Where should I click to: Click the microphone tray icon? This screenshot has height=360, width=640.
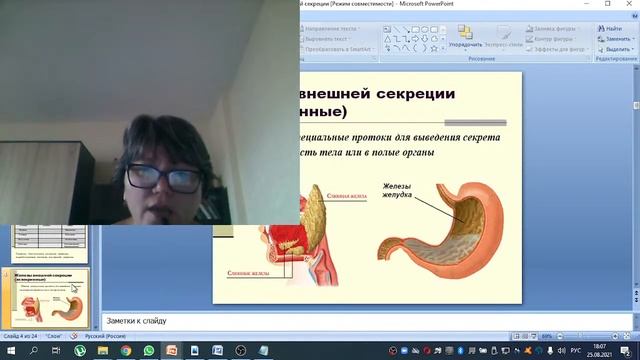[x=550, y=351]
